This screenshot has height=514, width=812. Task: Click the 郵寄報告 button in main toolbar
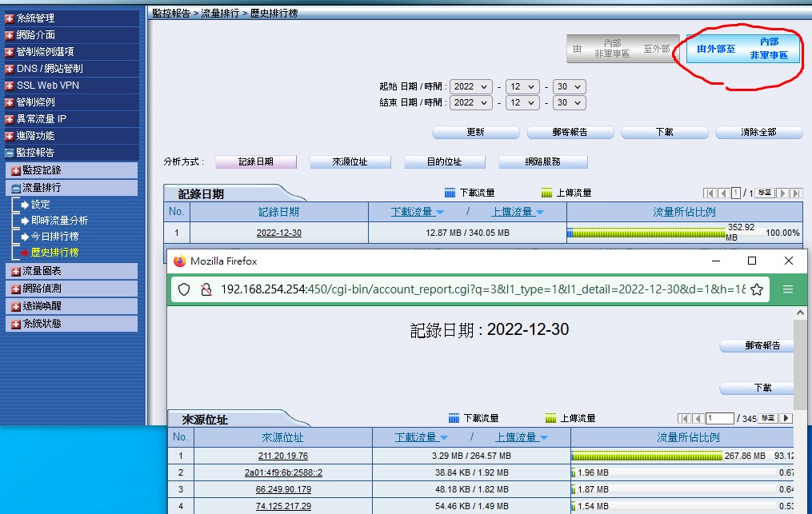570,132
